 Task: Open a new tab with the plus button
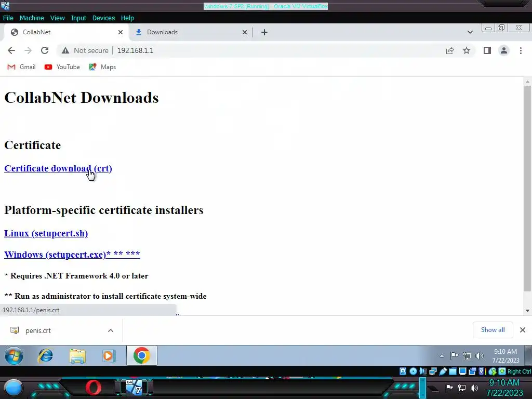pyautogui.click(x=264, y=32)
